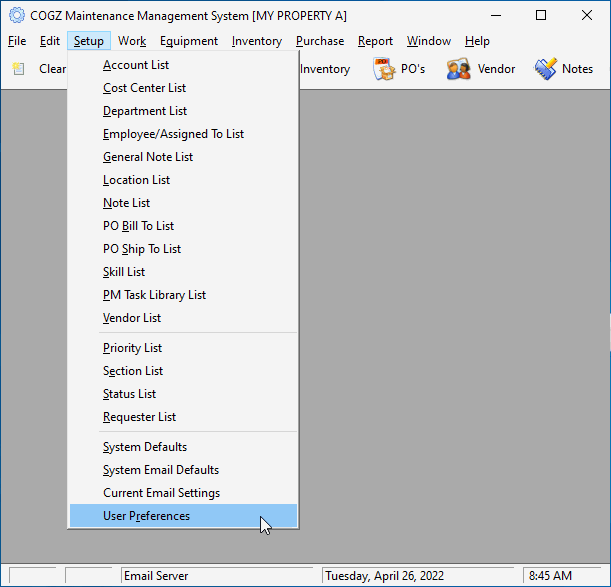Choose System Defaults
Image resolution: width=611 pixels, height=587 pixels.
[x=183, y=447]
